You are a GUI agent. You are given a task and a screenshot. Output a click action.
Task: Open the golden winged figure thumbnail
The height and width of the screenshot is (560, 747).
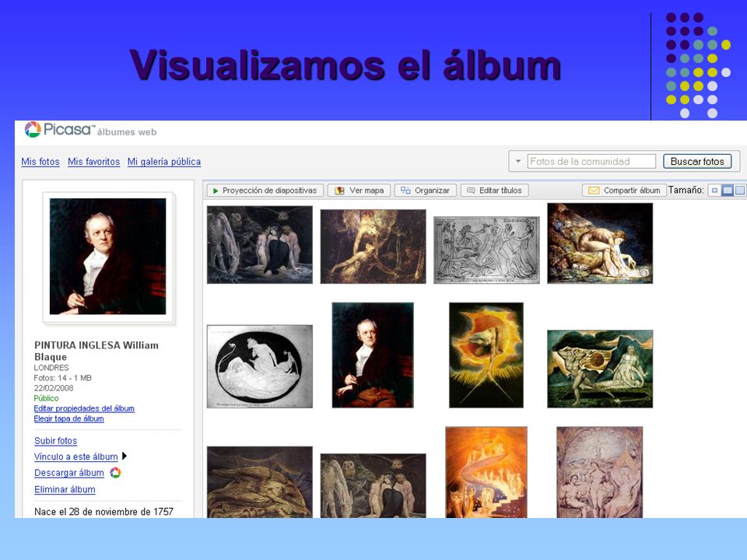pyautogui.click(x=260, y=482)
